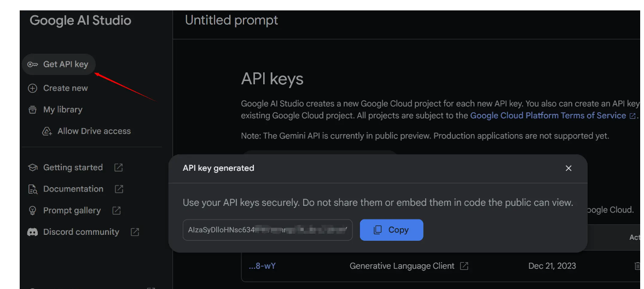Viewport: 644px width, 289px height.
Task: Open Discord community external link icon
Action: [x=135, y=232]
